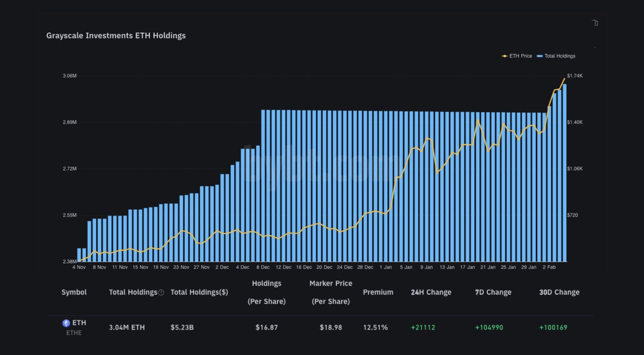The height and width of the screenshot is (355, 644).
Task: Click the 2.38M left axis label
Action: click(70, 262)
